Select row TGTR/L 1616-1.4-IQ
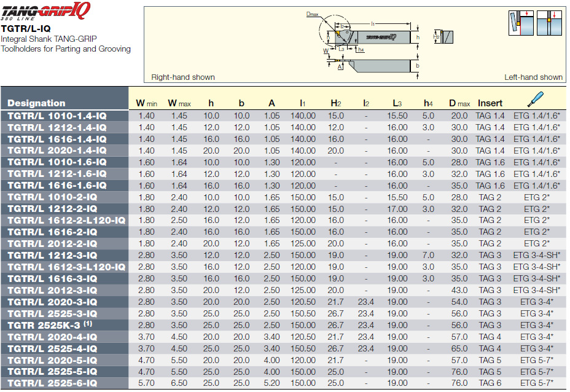 click(x=284, y=139)
